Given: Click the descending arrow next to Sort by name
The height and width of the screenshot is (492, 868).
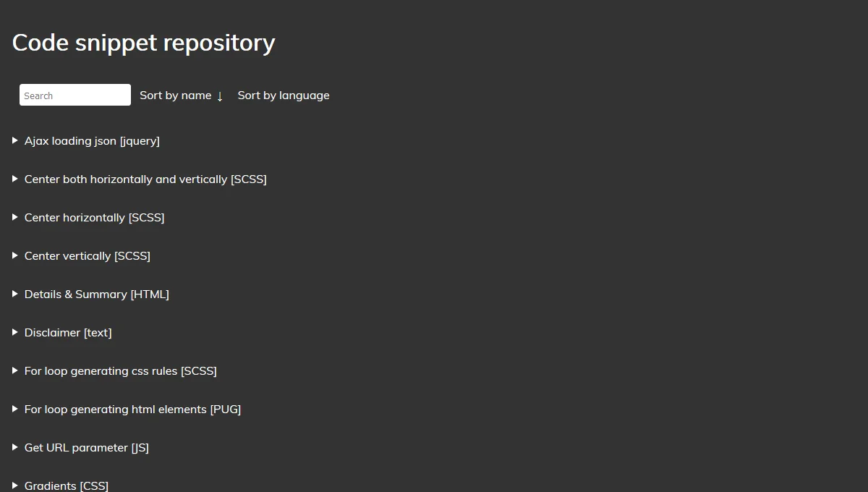Looking at the screenshot, I should [x=220, y=96].
